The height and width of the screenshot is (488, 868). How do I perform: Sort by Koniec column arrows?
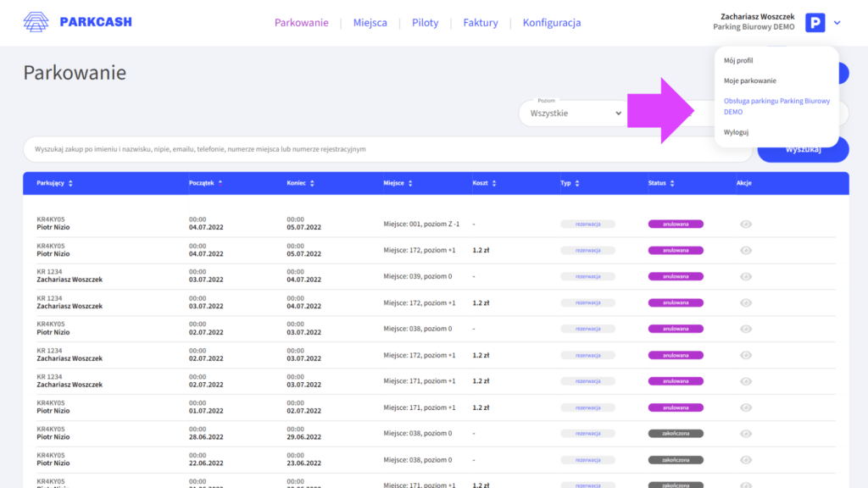point(312,183)
